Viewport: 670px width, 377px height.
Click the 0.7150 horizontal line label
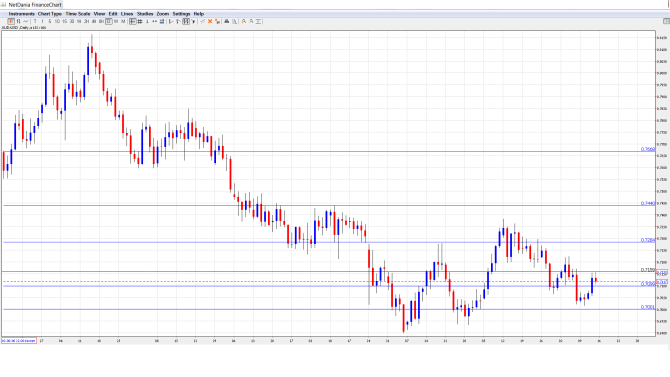[647, 270]
